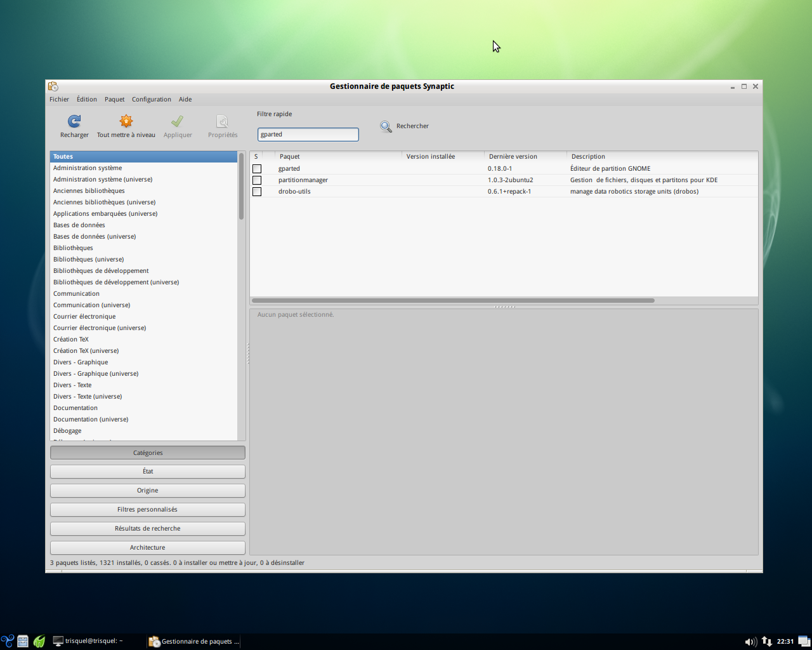Click the Recharger reload icon

click(x=74, y=121)
